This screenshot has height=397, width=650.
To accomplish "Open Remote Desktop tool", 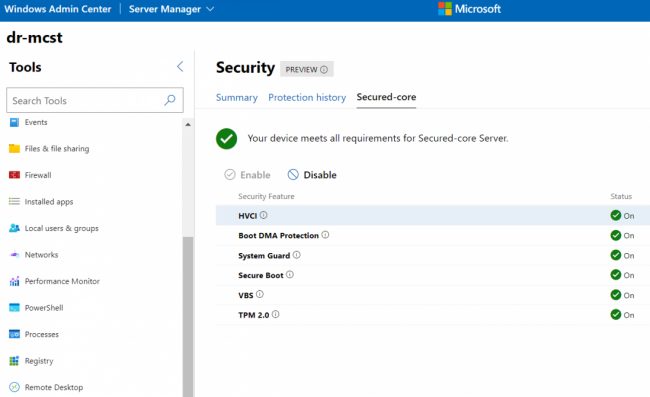I will (x=54, y=387).
